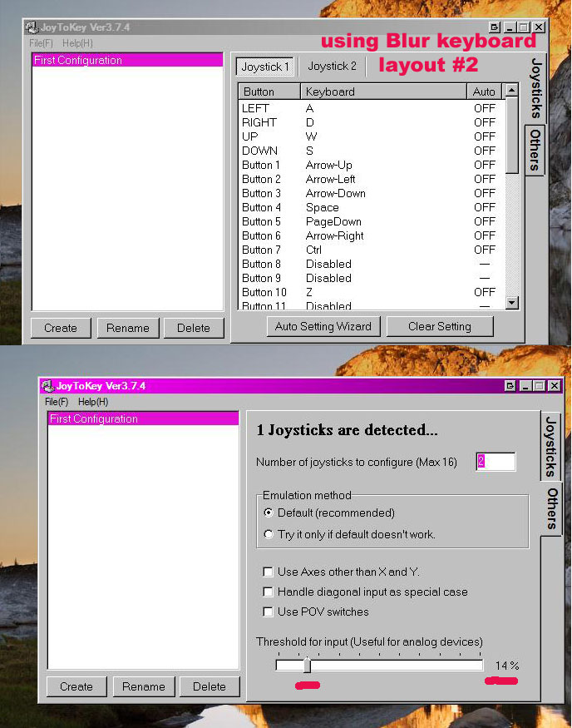Select Button 3 row with Arrow-Down
Screen dimensions: 572x728
(x=371, y=193)
